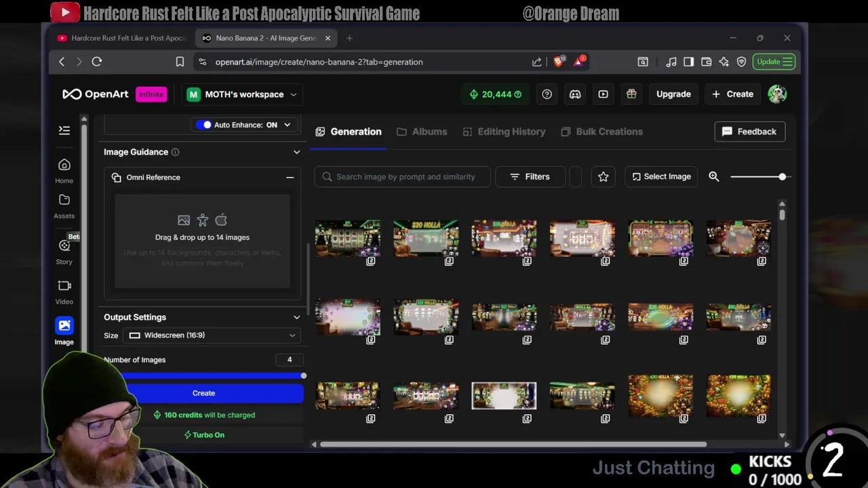Click the search image by prompt field
The width and height of the screenshot is (868, 488).
402,176
